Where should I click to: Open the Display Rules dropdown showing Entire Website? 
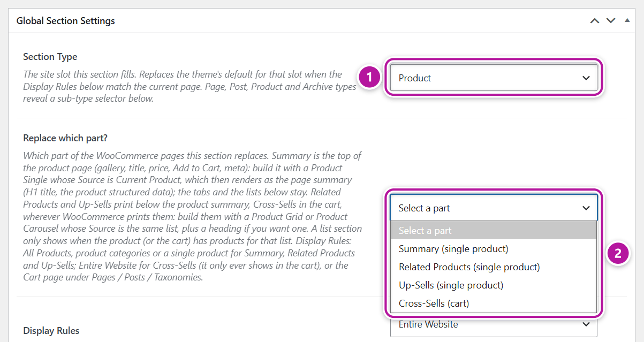[x=494, y=325]
